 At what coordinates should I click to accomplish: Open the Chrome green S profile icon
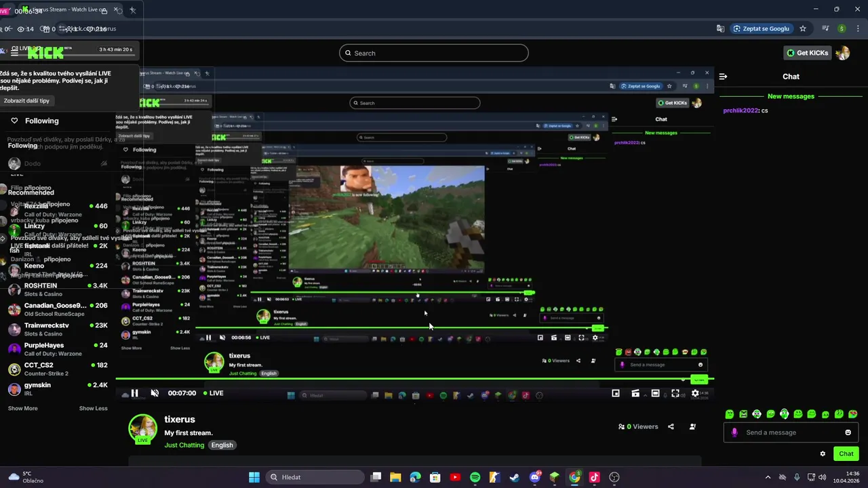842,28
